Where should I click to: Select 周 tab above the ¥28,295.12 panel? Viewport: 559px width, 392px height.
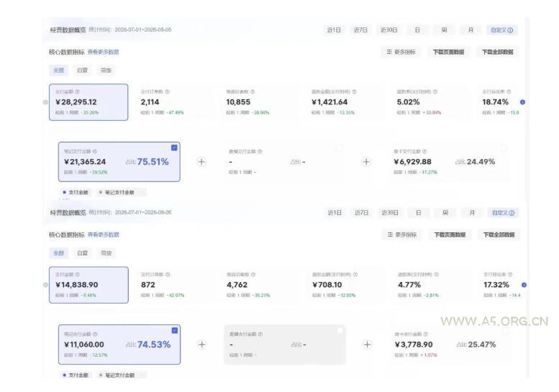444,30
